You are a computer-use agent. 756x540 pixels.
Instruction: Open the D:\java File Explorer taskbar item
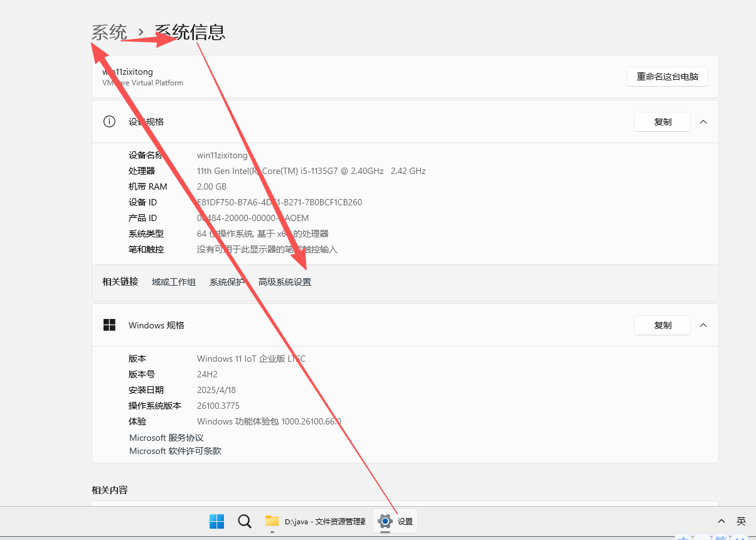pos(316,521)
